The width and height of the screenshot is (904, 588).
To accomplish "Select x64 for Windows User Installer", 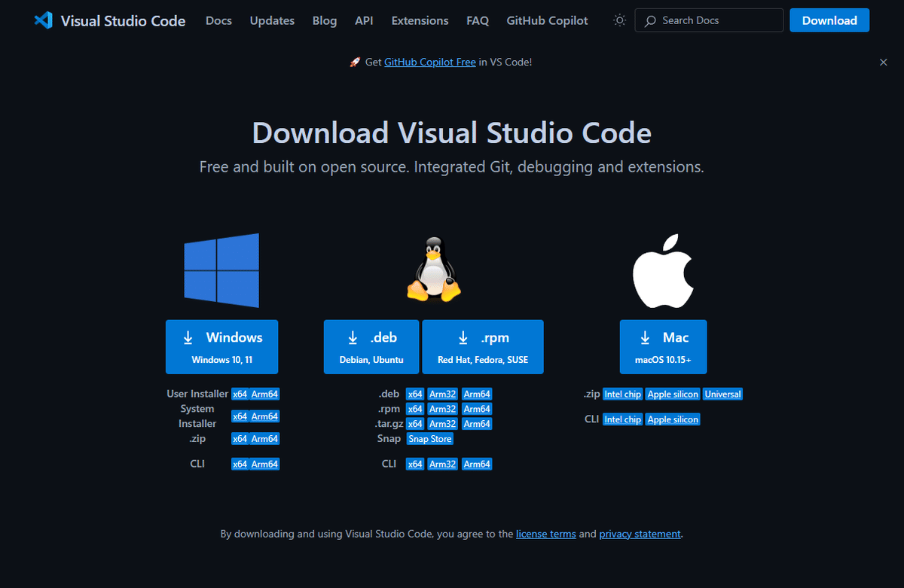I will point(240,394).
